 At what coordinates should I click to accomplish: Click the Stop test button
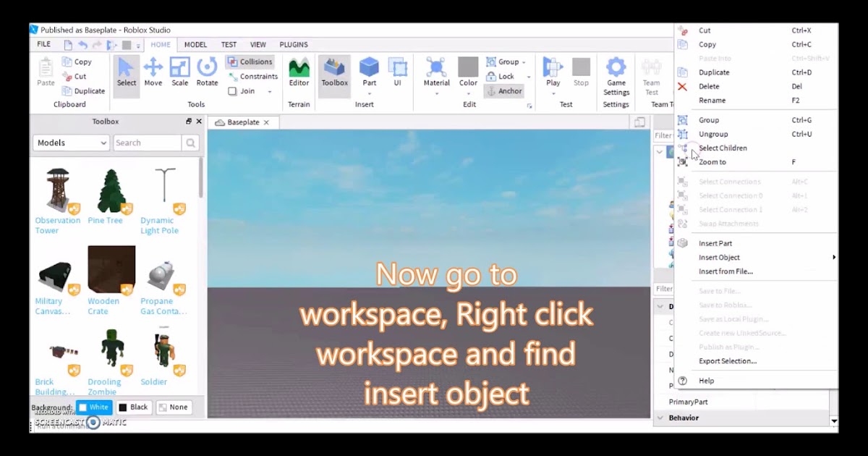point(581,72)
